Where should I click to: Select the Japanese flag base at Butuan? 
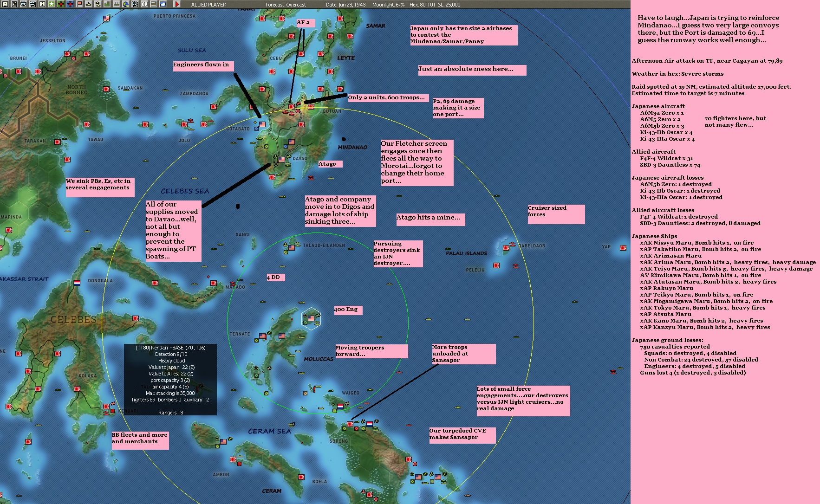pos(311,107)
